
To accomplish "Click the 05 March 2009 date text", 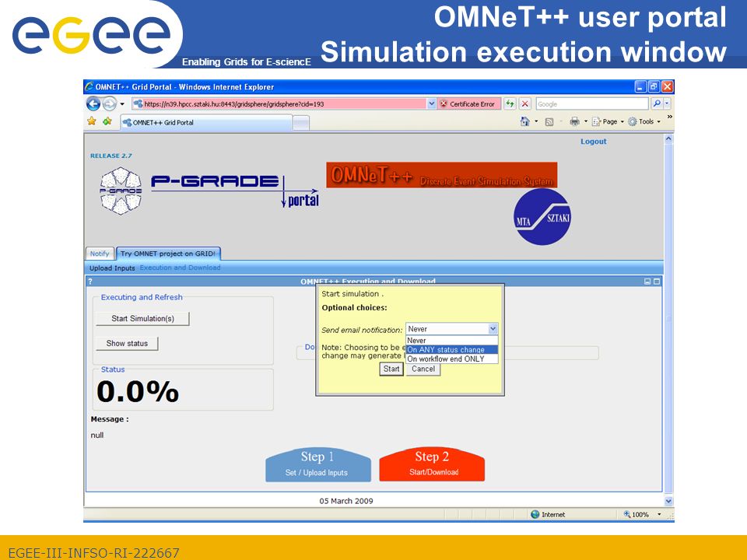I will click(345, 501).
